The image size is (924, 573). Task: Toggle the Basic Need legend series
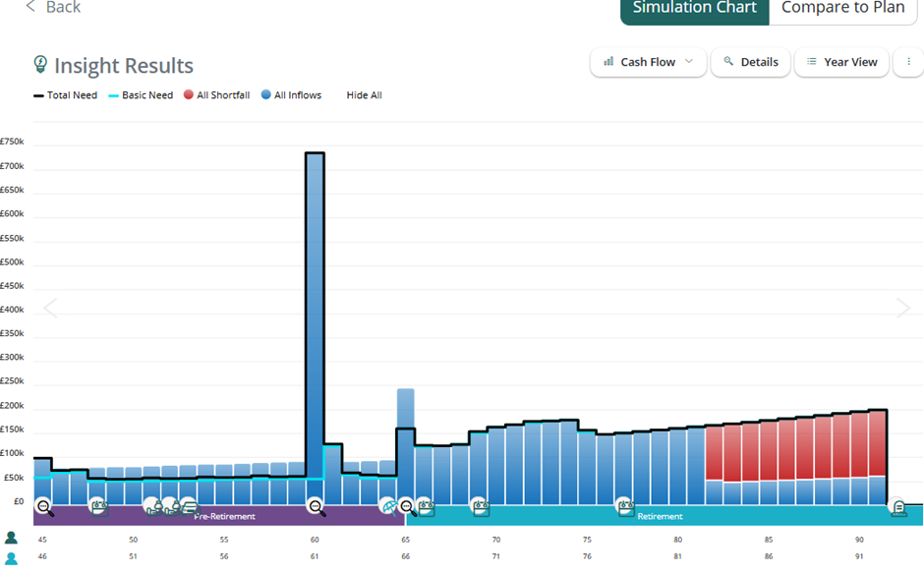click(x=140, y=95)
